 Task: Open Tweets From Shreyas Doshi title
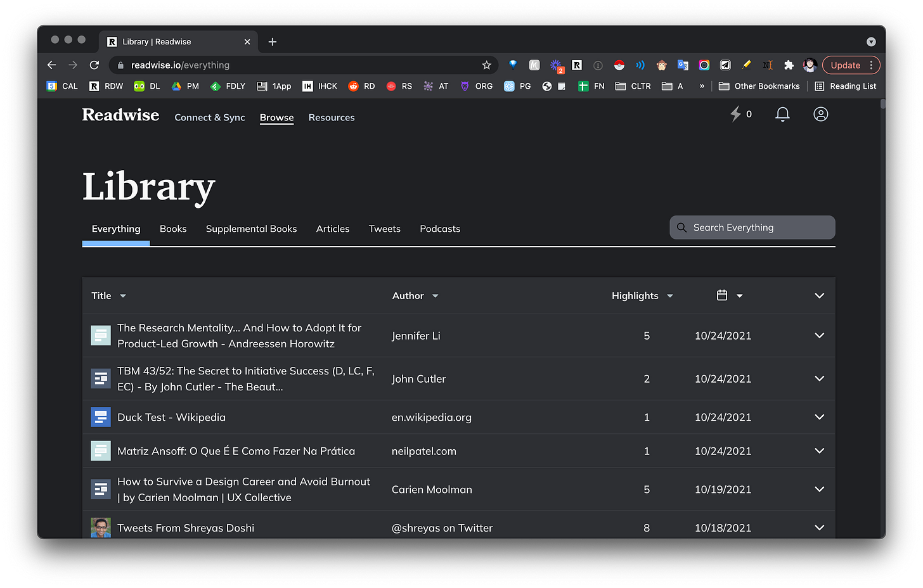186,528
